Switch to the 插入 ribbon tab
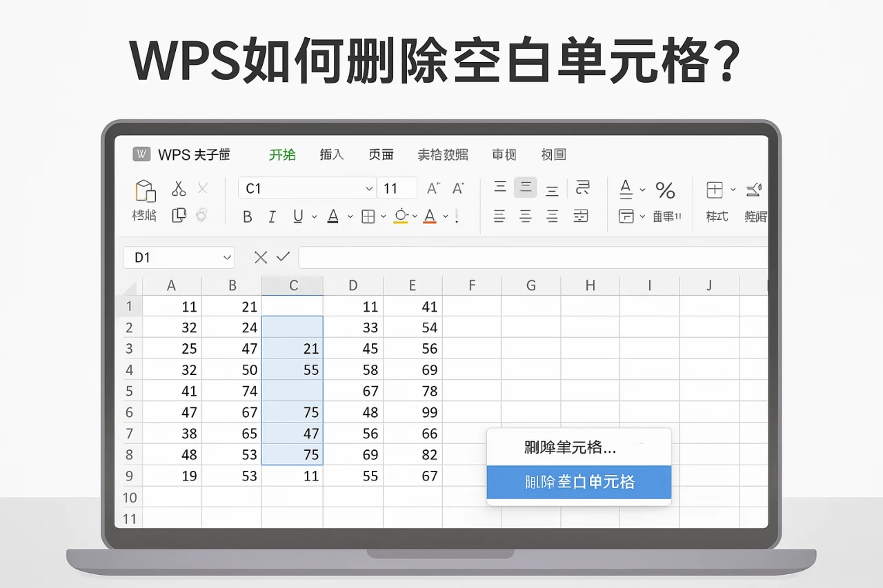The width and height of the screenshot is (883, 588). click(332, 154)
